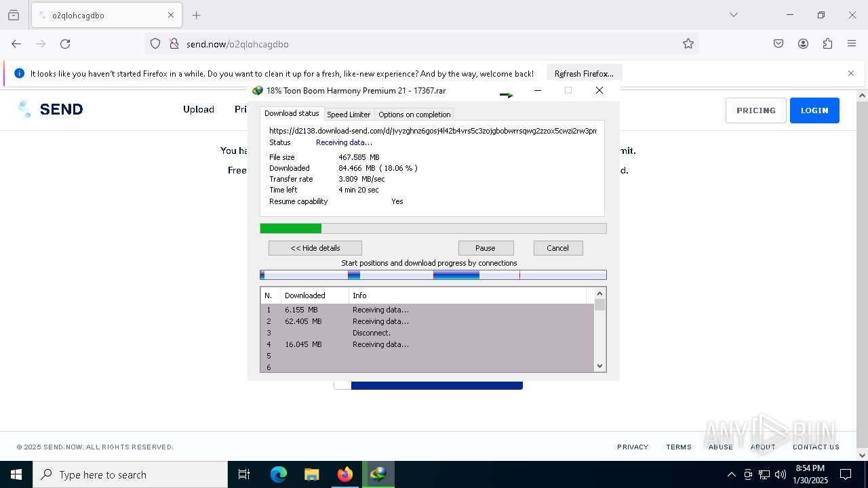Click the send.now address bar
This screenshot has width=868, height=488.
click(x=420, y=44)
